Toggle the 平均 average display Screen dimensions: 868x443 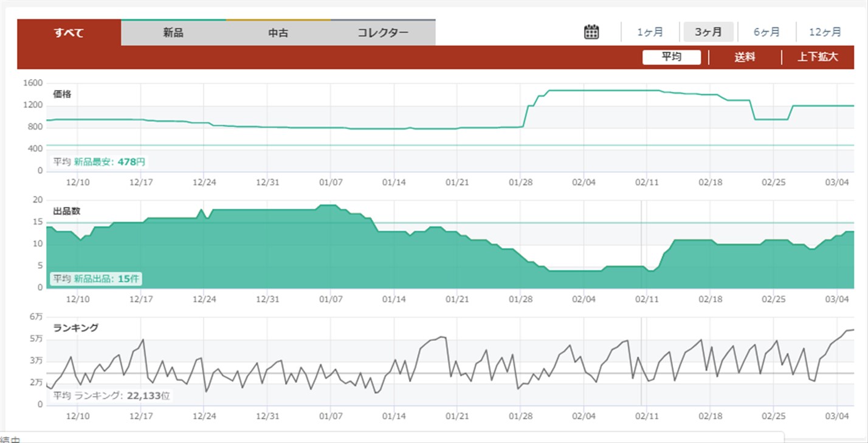point(671,57)
